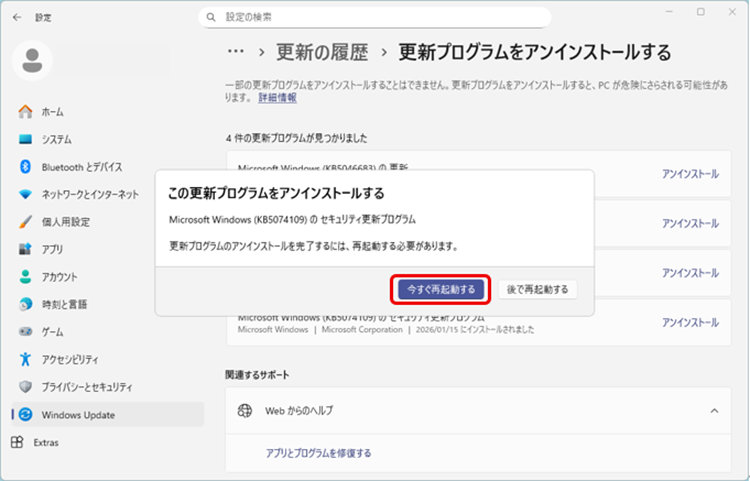Select 個人用設定 in sidebar
The image size is (750, 481).
[65, 222]
